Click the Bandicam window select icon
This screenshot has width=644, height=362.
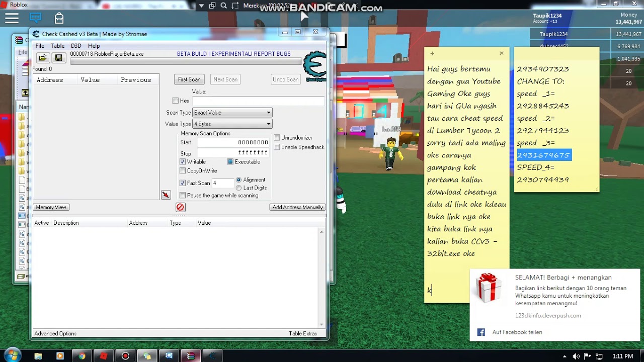tap(212, 6)
